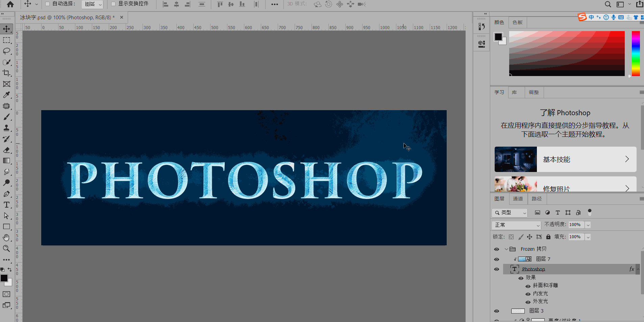Select the Lasso tool

tap(6, 51)
